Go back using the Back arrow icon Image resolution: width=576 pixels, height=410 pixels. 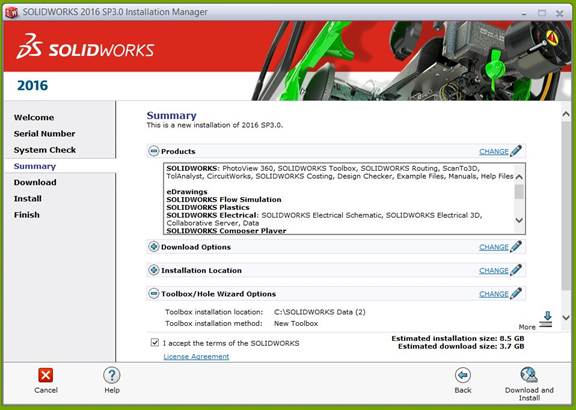pos(462,375)
